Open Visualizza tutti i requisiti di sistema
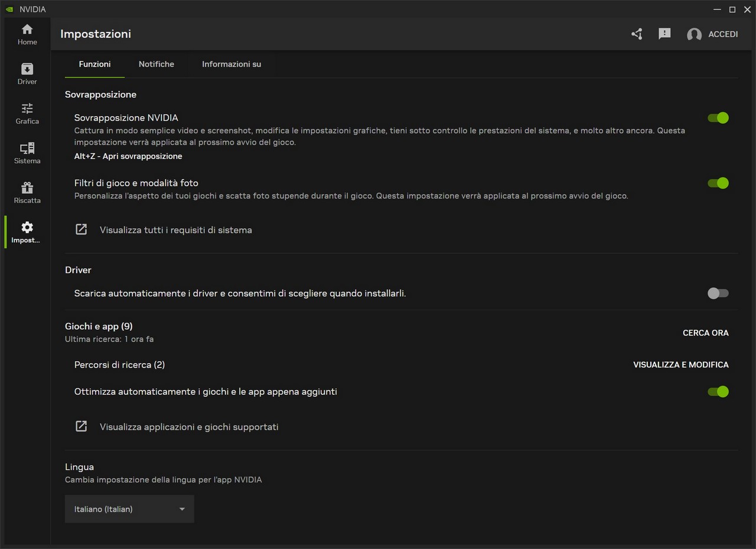756x549 pixels. (x=176, y=230)
